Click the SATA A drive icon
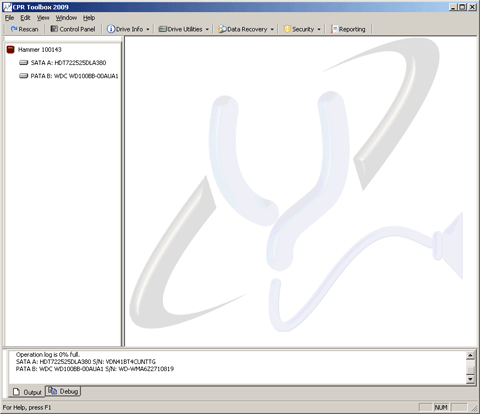This screenshot has width=480, height=414. pyautogui.click(x=23, y=63)
